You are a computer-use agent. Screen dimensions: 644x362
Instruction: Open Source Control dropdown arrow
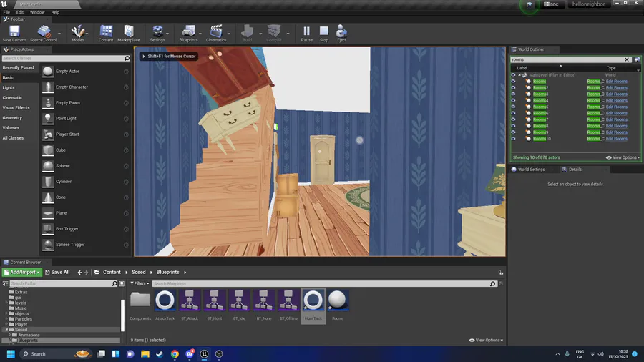[x=59, y=34]
